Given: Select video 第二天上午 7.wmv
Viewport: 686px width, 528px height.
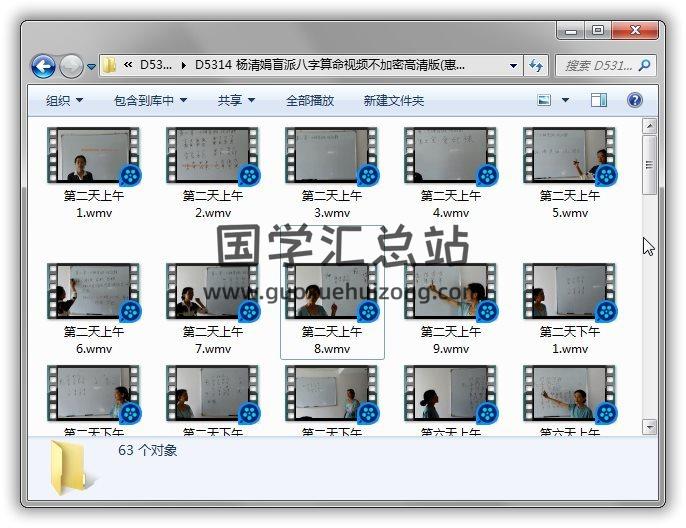Looking at the screenshot, I should [213, 309].
